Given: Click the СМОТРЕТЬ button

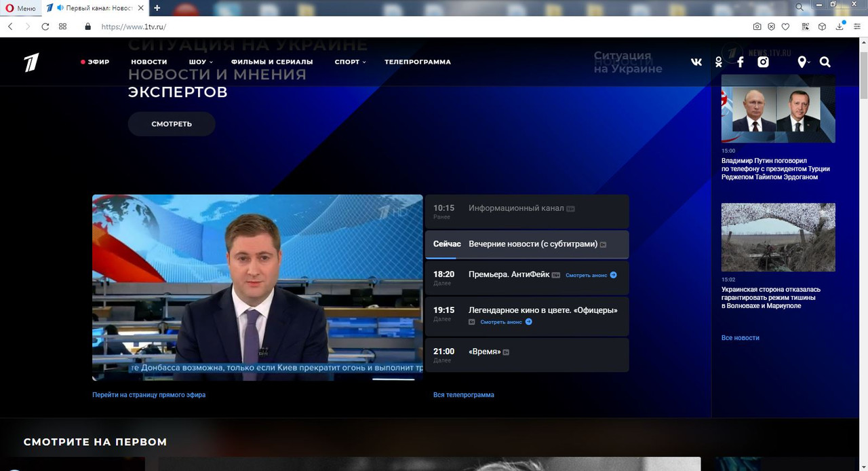Looking at the screenshot, I should tap(172, 124).
